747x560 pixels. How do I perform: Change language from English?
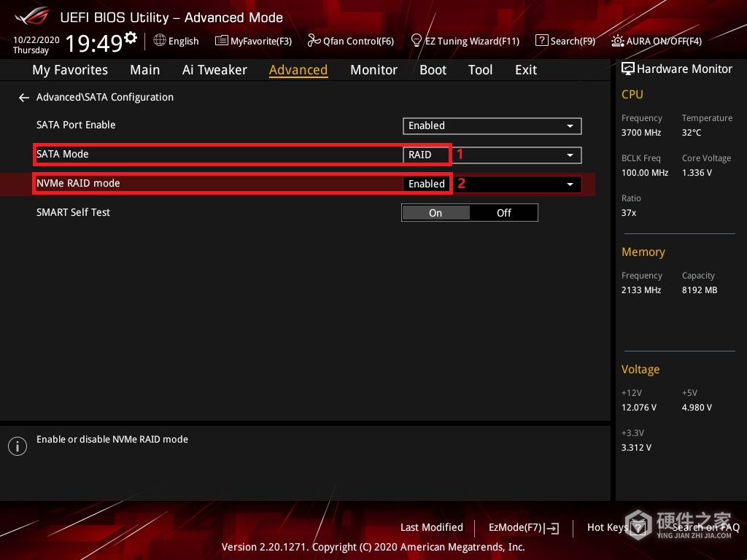point(183,41)
